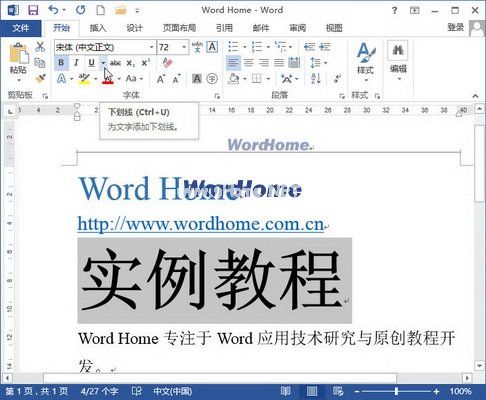Apply the yellow text highlight color
The width and height of the screenshot is (486, 400).
pyautogui.click(x=84, y=79)
